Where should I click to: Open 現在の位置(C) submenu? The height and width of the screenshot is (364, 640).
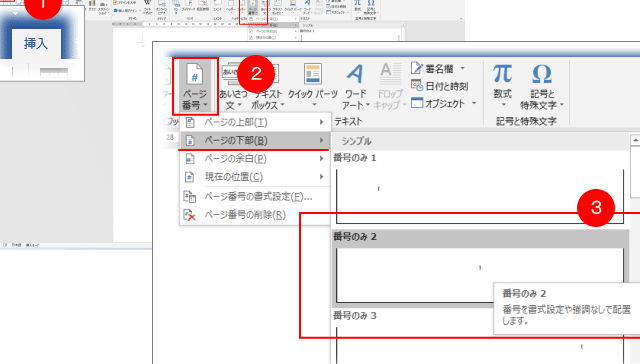[x=255, y=177]
